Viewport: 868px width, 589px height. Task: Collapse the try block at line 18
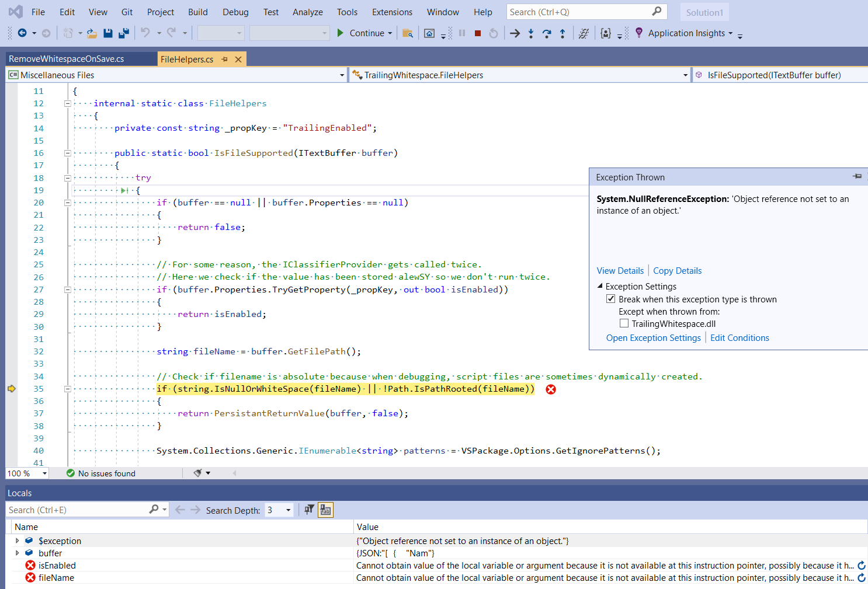click(67, 178)
